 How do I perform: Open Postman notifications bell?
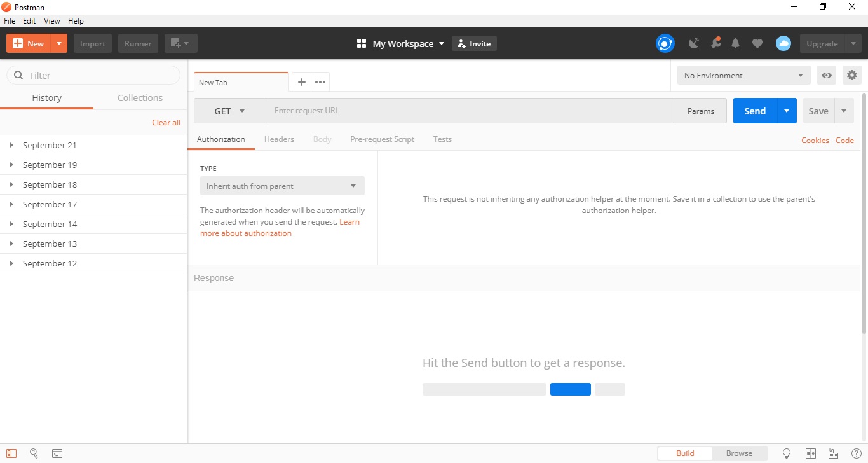tap(736, 43)
